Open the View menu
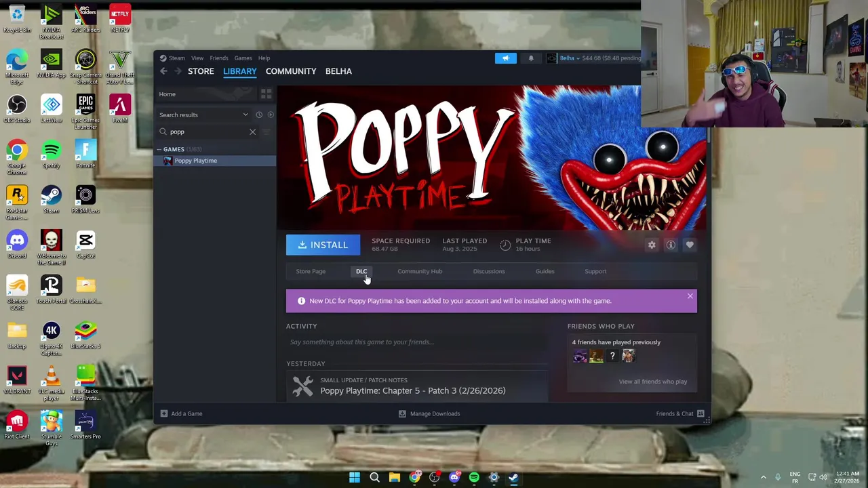The image size is (868, 488). pos(197,58)
